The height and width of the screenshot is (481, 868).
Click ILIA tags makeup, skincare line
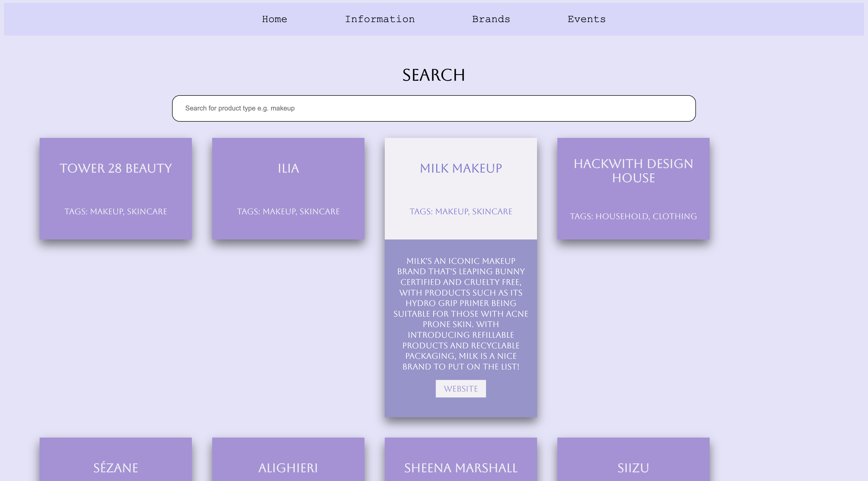[288, 211]
